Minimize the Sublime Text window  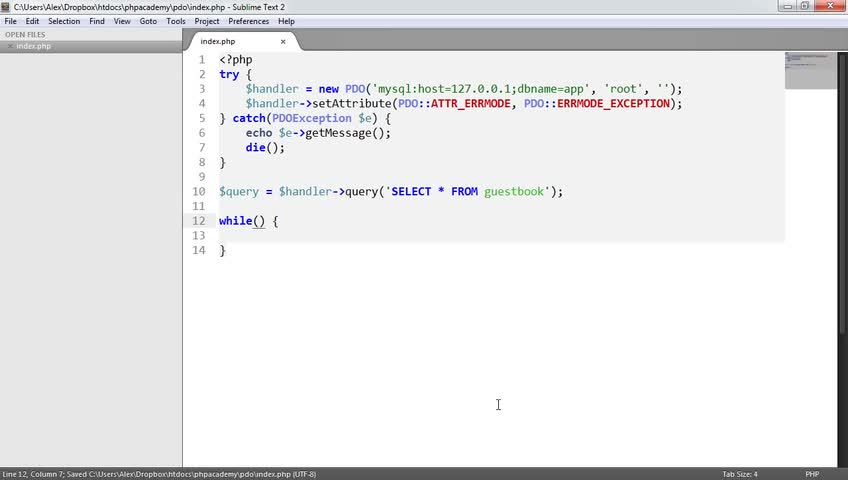(x=787, y=6)
